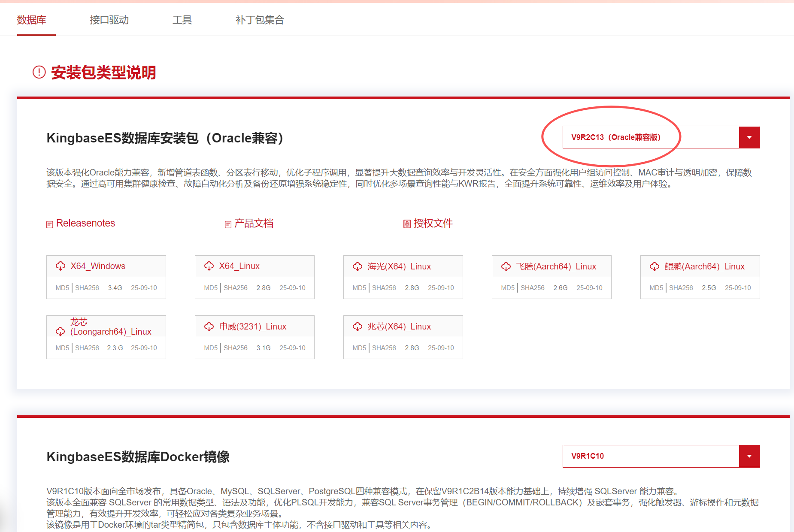Click the 授权文件 license icon
The image size is (794, 532).
[x=407, y=224]
